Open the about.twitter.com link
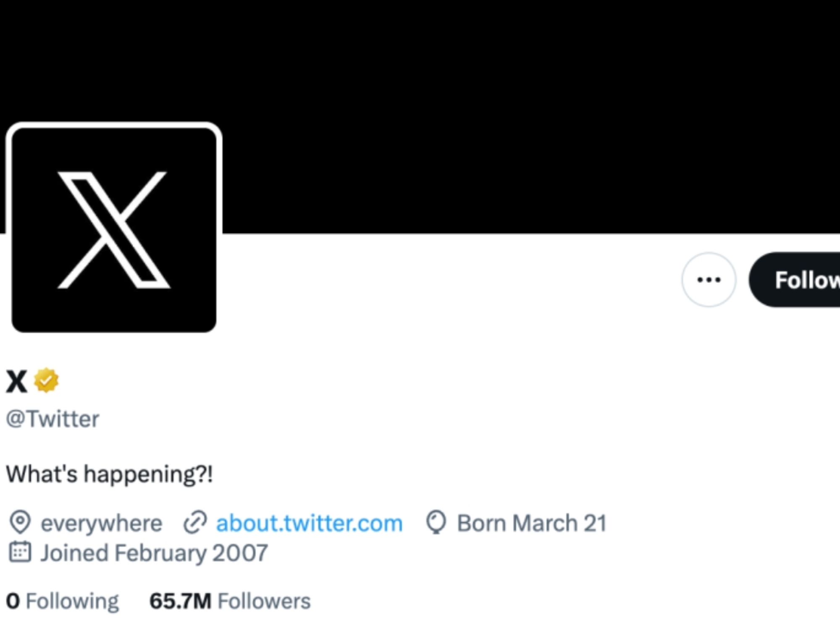The image size is (840, 630). [x=309, y=522]
